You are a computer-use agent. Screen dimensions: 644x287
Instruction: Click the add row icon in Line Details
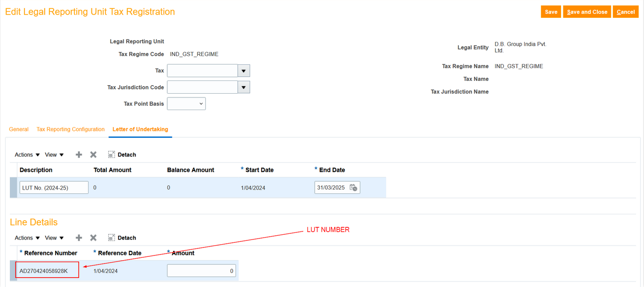point(78,238)
